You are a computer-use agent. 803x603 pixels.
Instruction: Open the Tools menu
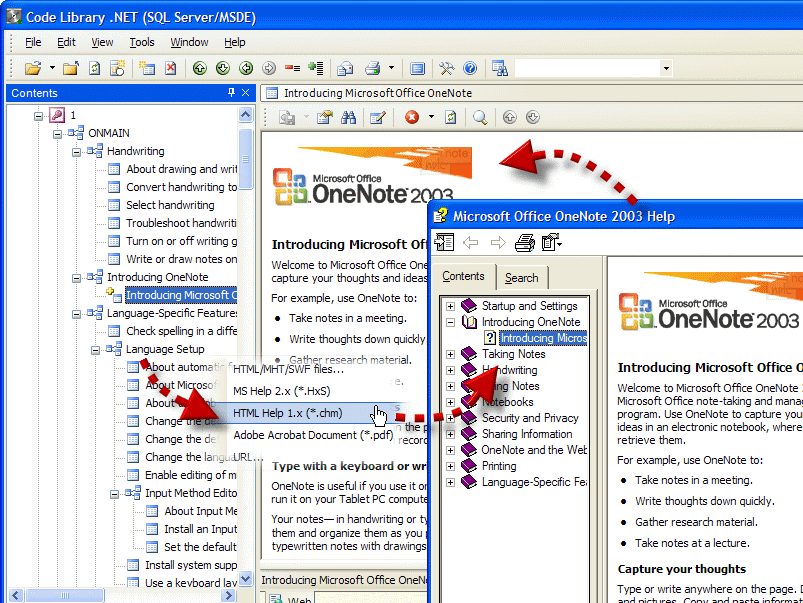(142, 42)
